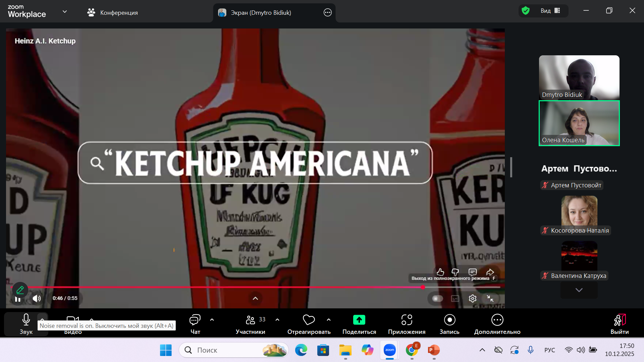
Task: Click the green Share screen icon
Action: tap(359, 320)
